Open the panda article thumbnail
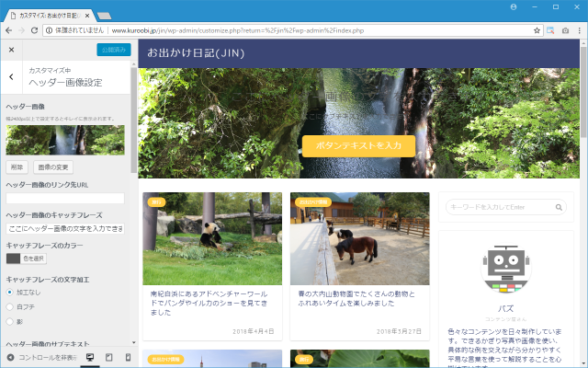588x368 pixels. tap(212, 238)
